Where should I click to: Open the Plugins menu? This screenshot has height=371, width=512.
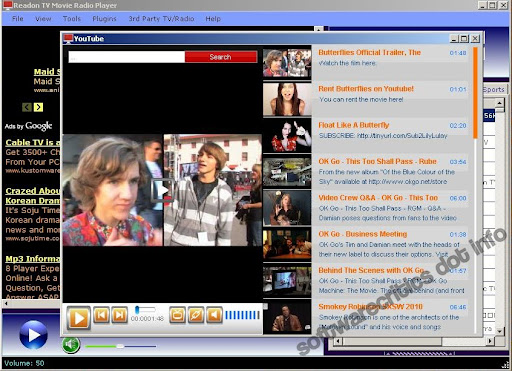(104, 19)
